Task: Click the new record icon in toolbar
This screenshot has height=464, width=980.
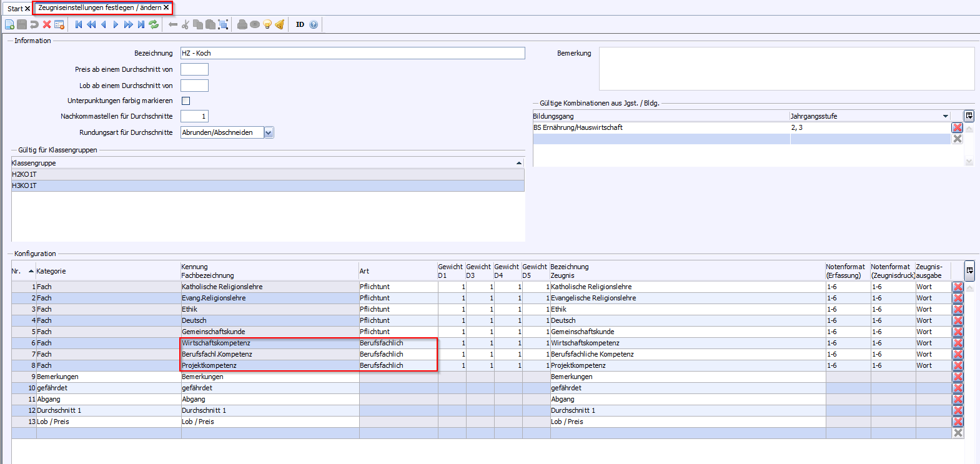Action: click(x=9, y=24)
